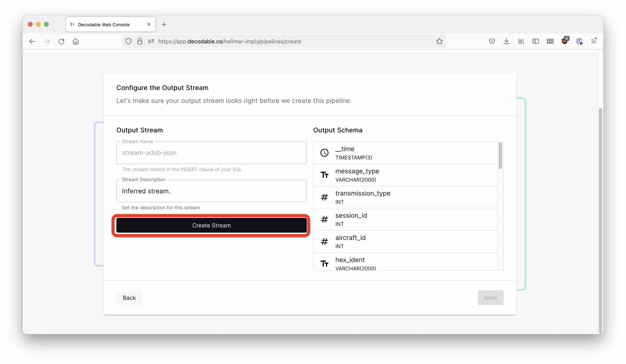Toggle the browser sidebar icon
The height and width of the screenshot is (364, 626).
click(x=536, y=41)
